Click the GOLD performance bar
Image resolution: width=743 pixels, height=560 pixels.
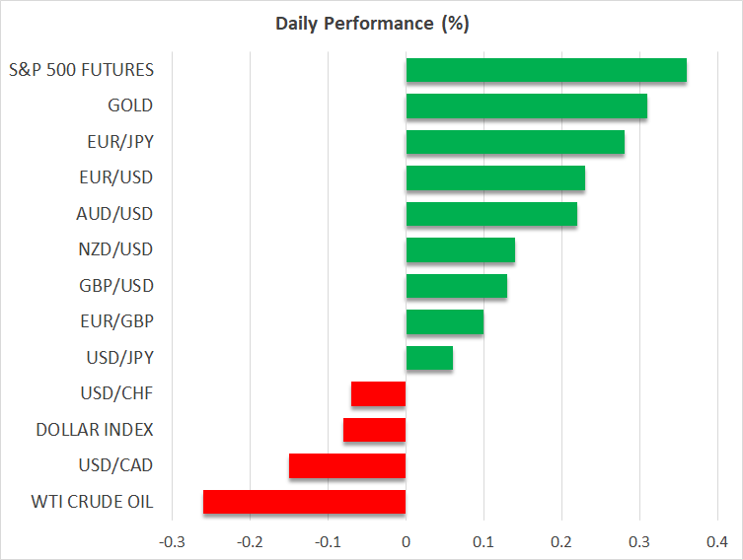click(526, 105)
